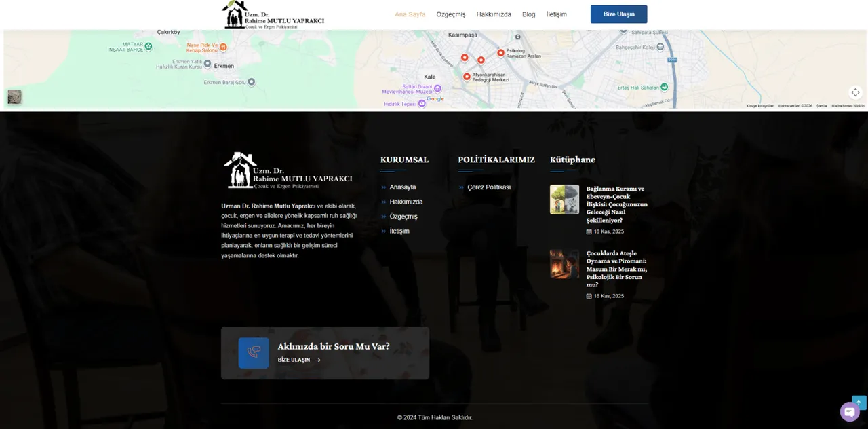
Task: Open Şartlar link on the map
Action: pos(822,106)
